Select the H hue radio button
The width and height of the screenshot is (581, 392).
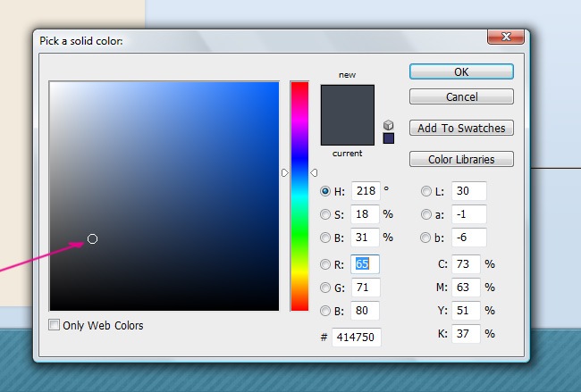326,191
